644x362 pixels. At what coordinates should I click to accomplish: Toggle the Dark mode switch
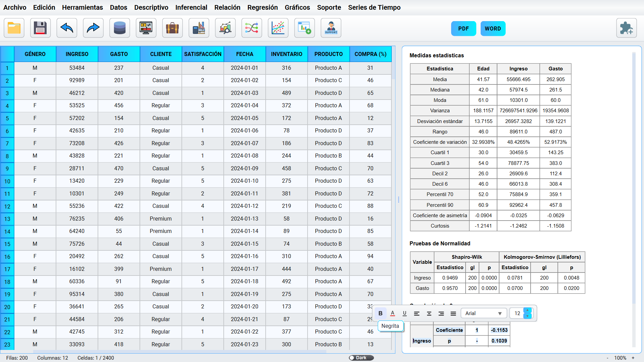click(361, 358)
